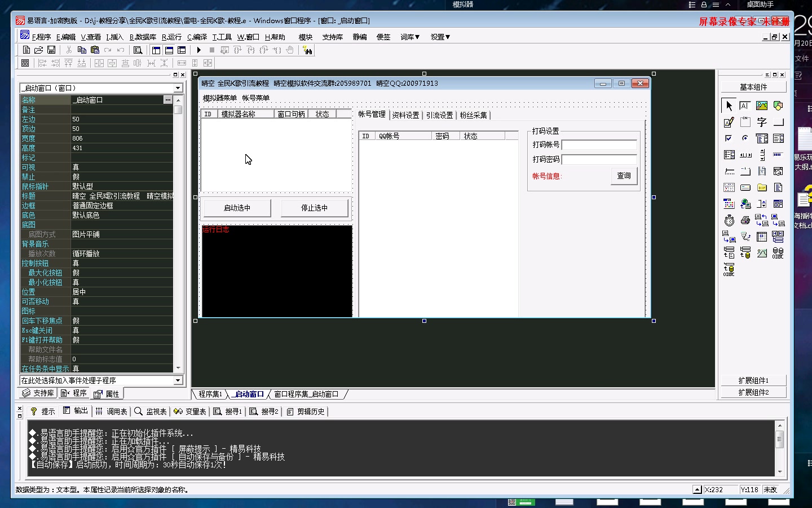Select the Picture box component icon
The image size is (812, 508).
(762, 106)
